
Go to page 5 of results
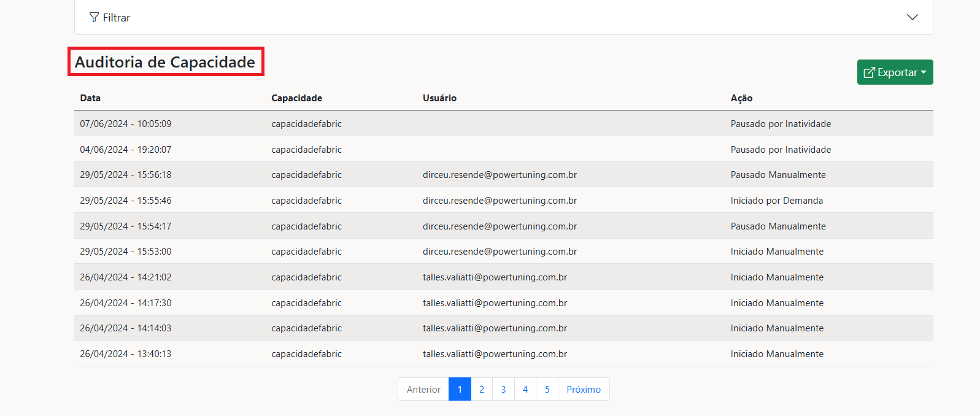click(547, 389)
